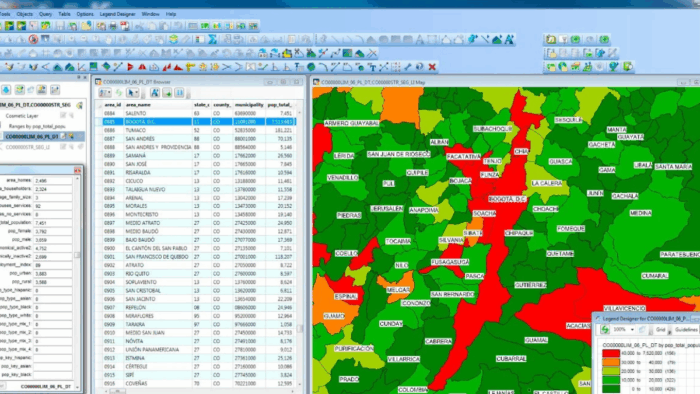Toggle selectable icon on Cosmetic Layer
Image resolution: width=700 pixels, height=394 pixels.
(71, 116)
